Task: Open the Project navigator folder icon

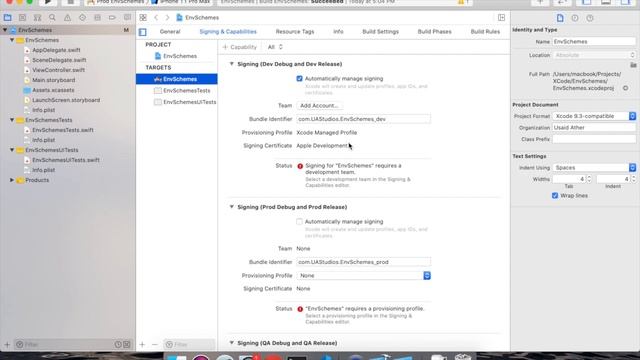Action: (x=7, y=18)
